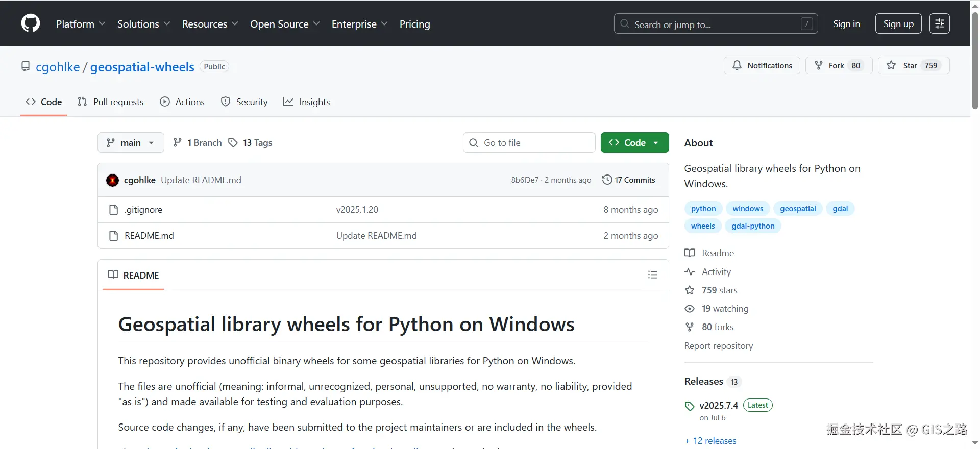Click the Sign up button
The image size is (980, 449).
(898, 24)
